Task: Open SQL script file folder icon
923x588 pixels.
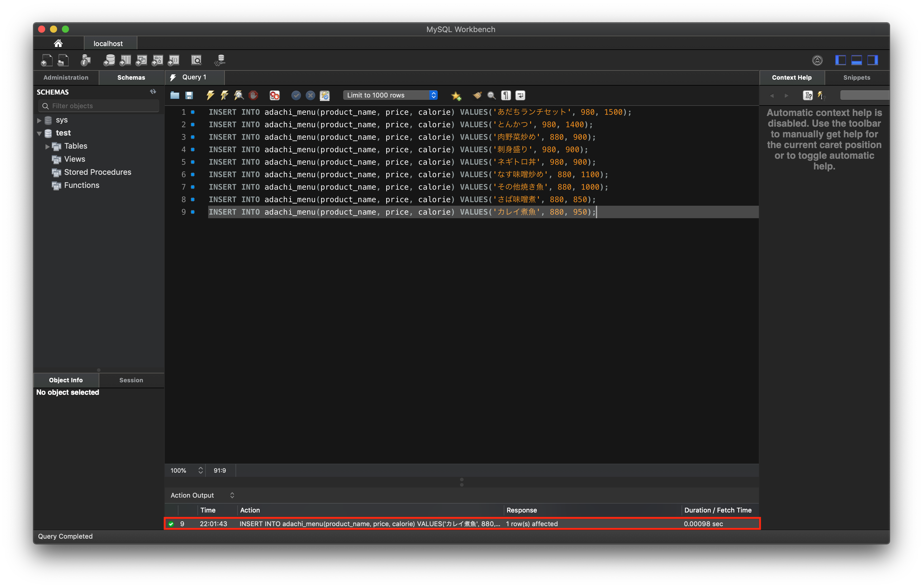Action: click(x=175, y=95)
